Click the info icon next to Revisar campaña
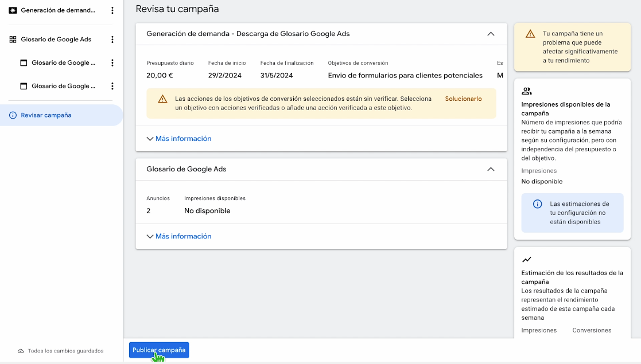Screen dimensions: 641x364 (13, 115)
